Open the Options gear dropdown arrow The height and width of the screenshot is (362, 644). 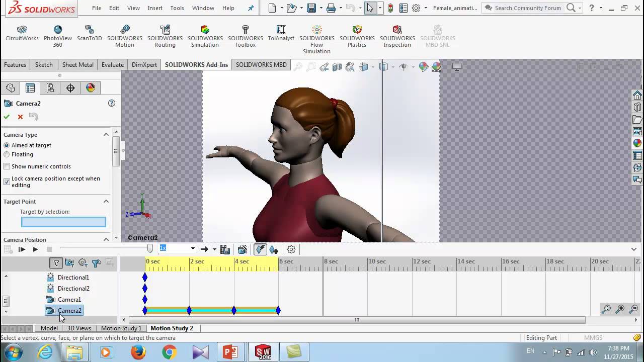click(x=426, y=8)
